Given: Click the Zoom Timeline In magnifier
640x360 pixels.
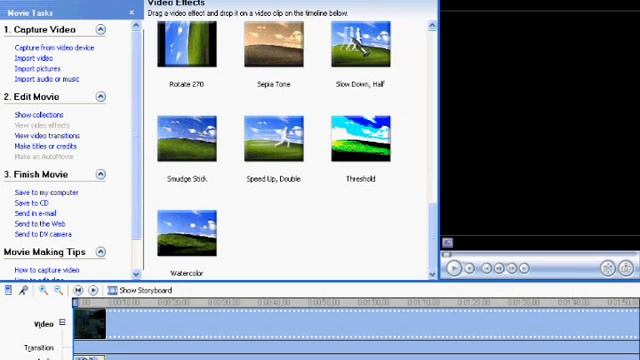Looking at the screenshot, I should click(x=43, y=290).
